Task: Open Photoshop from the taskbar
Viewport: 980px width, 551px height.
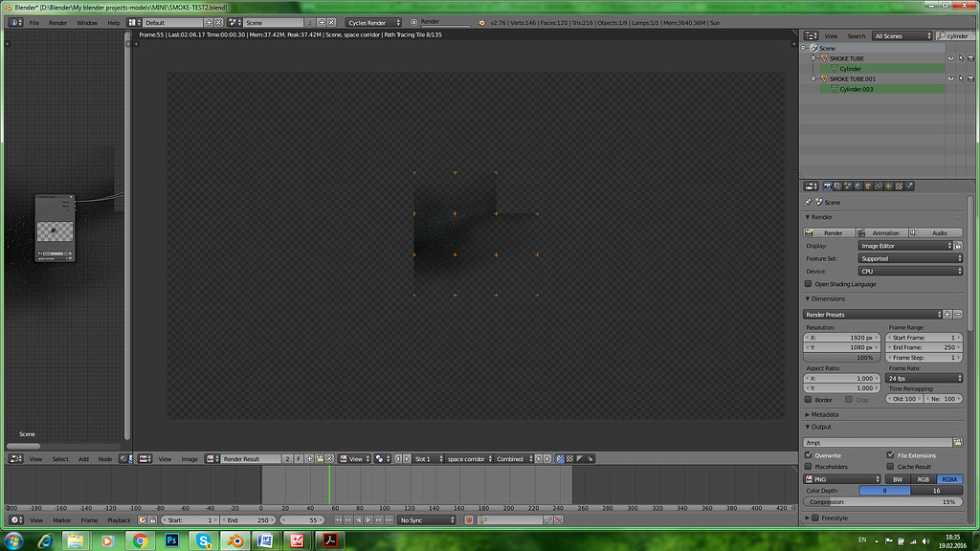Action: click(172, 540)
